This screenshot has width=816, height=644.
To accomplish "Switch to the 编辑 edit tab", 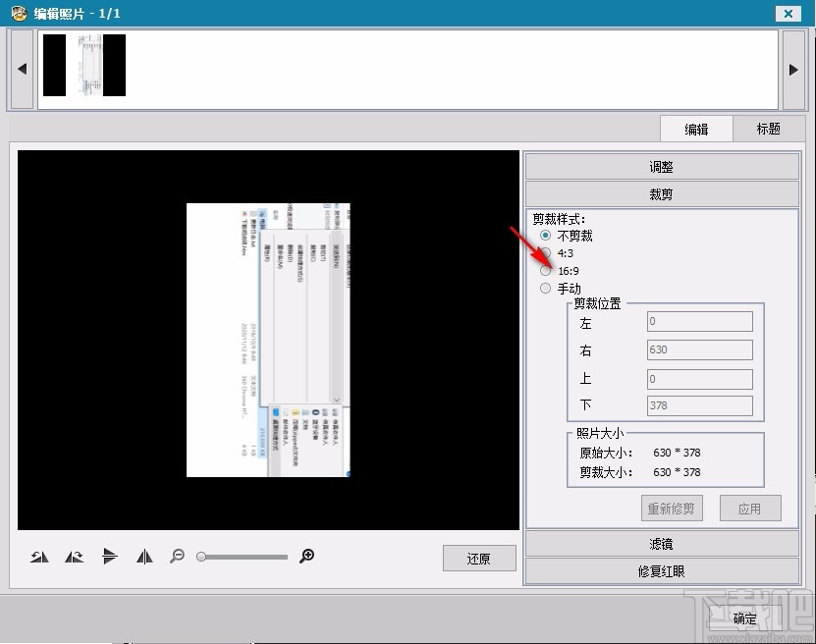I will [696, 128].
